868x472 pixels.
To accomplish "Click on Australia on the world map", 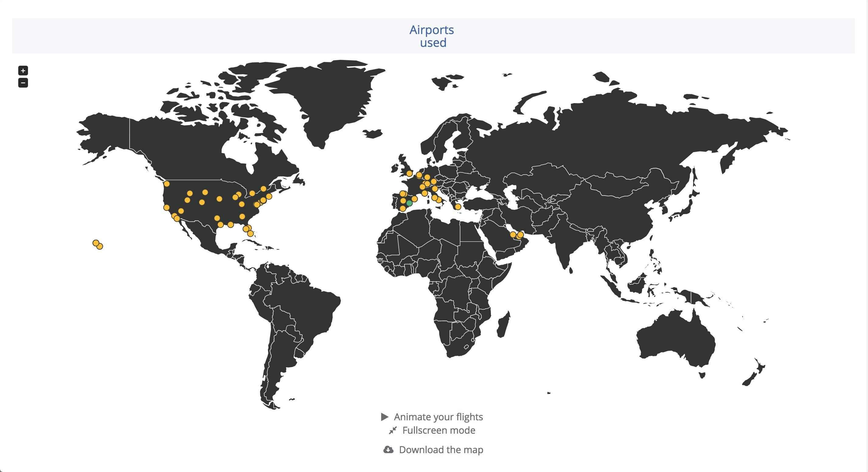I will coord(677,340).
